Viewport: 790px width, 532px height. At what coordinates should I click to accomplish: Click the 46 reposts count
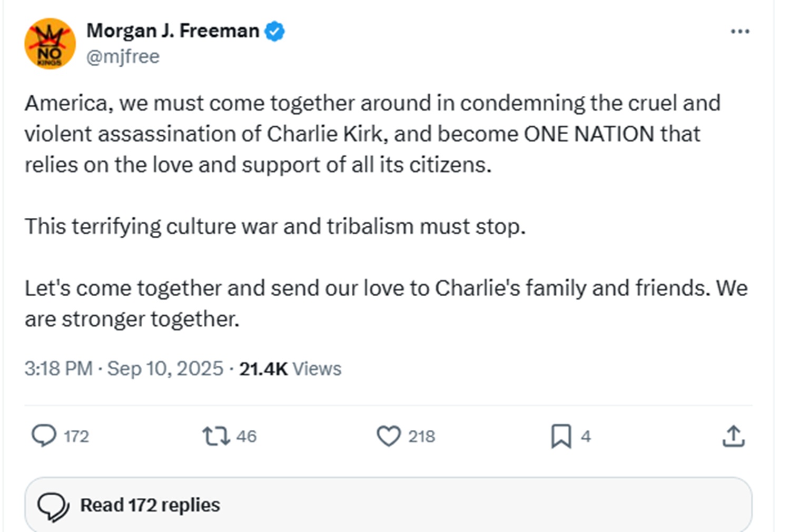tap(246, 436)
